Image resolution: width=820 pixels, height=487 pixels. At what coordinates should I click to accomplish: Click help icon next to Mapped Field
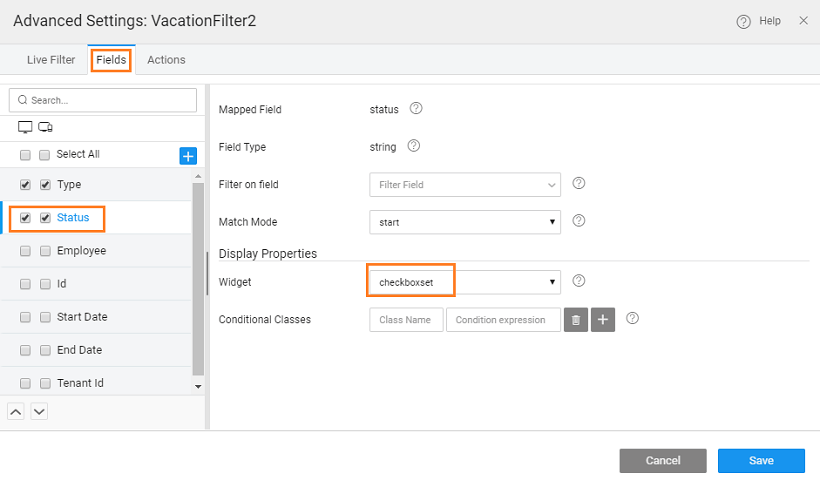tap(416, 109)
